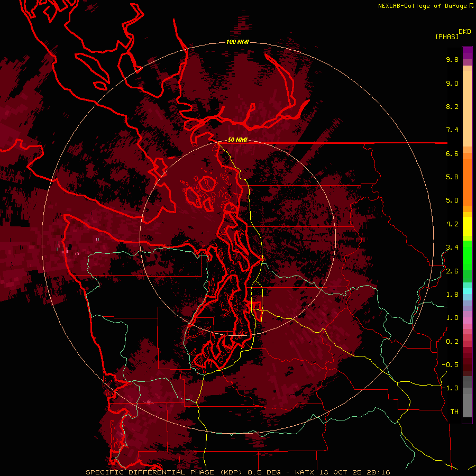Click the 5.8 scale value
This screenshot has height=476, width=476.
coord(452,177)
